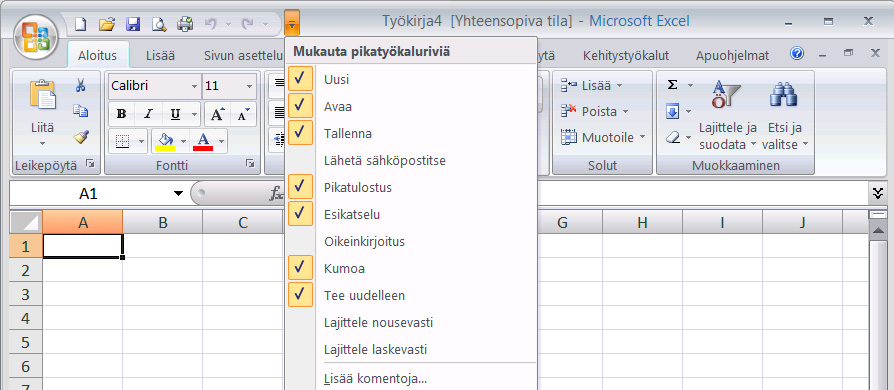894x390 pixels.
Task: Select cell A1 in the grid
Action: 83,246
